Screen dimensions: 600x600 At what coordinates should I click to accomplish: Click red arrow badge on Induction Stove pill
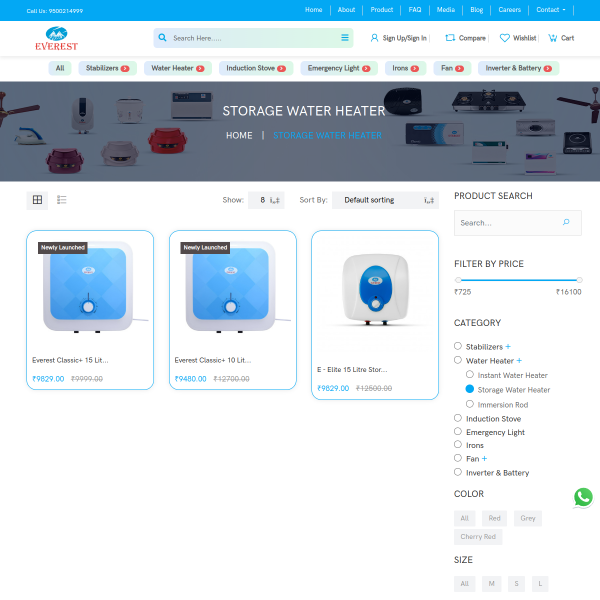click(x=282, y=68)
